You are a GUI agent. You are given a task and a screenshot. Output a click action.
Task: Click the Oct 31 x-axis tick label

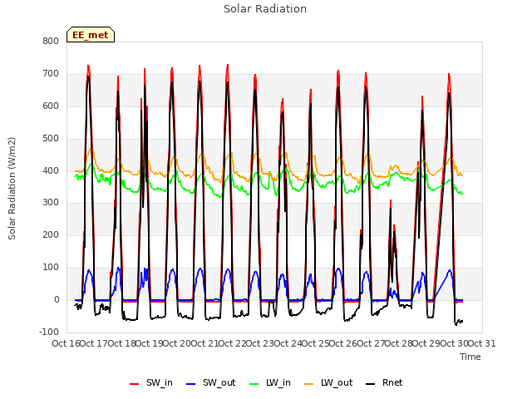click(x=482, y=343)
